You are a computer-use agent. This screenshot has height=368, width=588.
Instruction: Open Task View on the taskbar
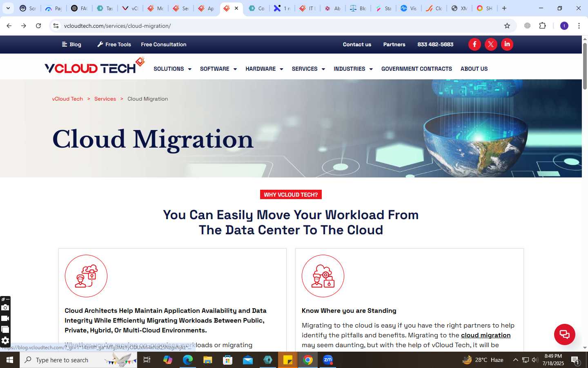point(147,360)
